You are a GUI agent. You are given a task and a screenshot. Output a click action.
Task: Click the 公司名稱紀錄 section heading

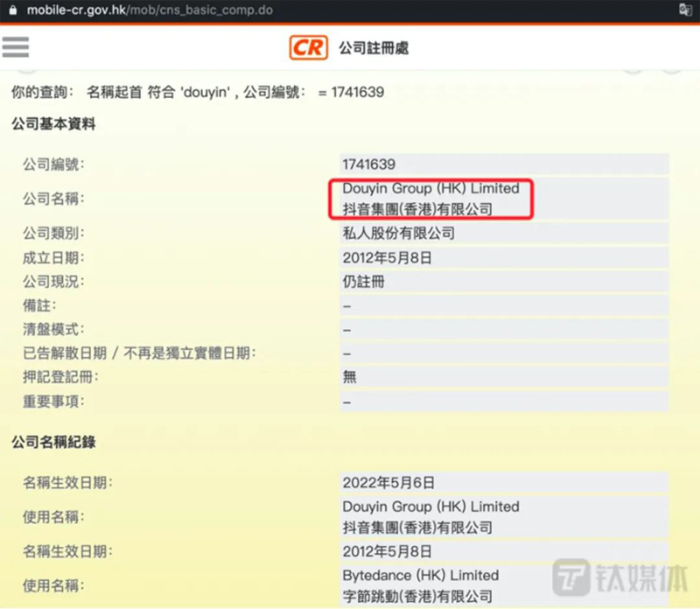pos(52,443)
